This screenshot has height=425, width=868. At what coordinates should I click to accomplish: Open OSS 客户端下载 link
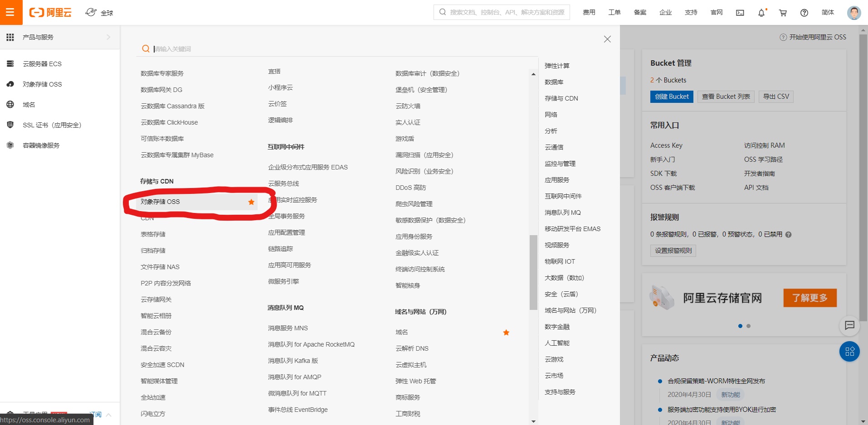point(673,188)
